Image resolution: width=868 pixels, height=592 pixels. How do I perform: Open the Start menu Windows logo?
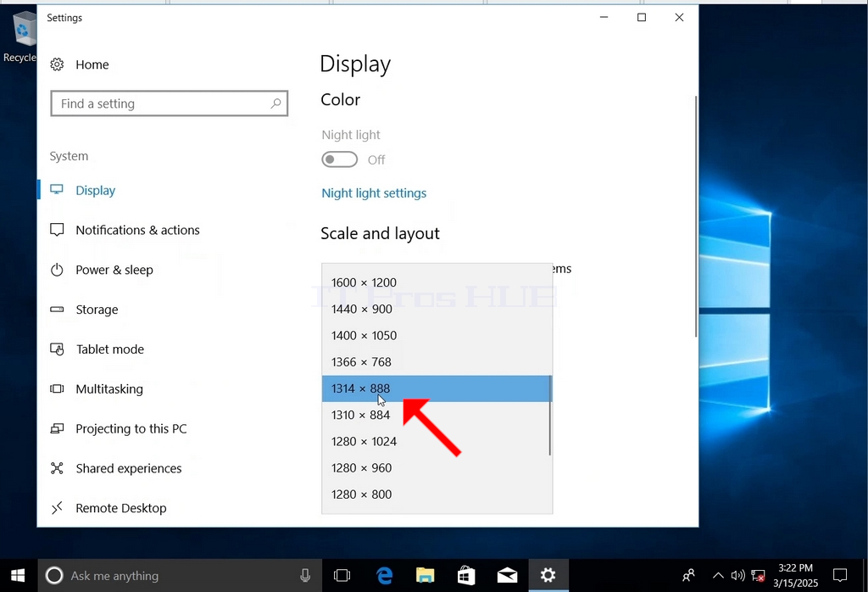point(18,575)
